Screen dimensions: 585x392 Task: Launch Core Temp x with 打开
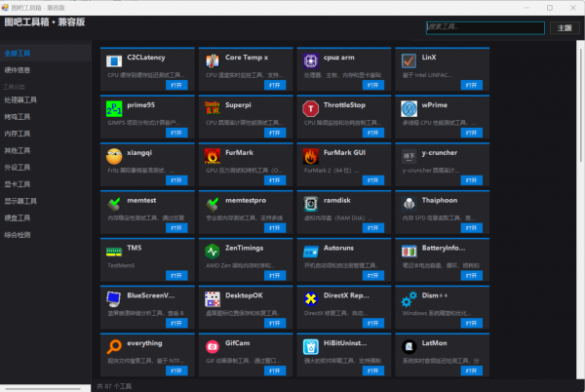pyautogui.click(x=275, y=85)
